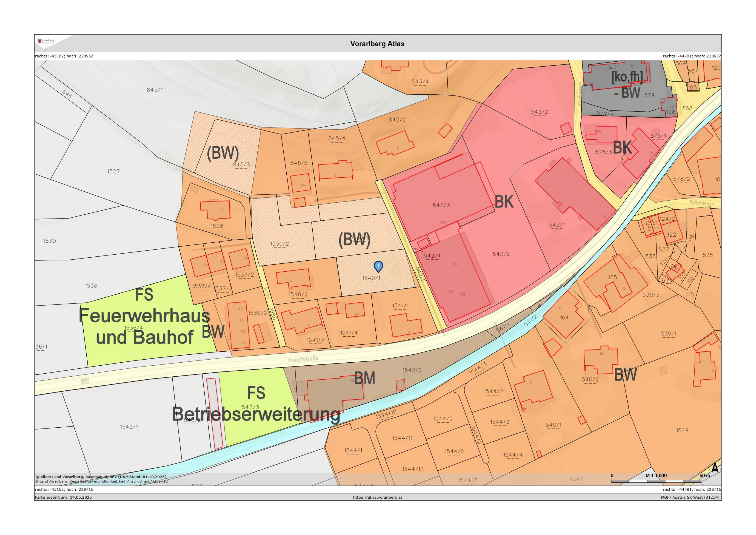Click the Quellen source attribution line
Image resolution: width=756 pixels, height=535 pixels.
(x=101, y=477)
